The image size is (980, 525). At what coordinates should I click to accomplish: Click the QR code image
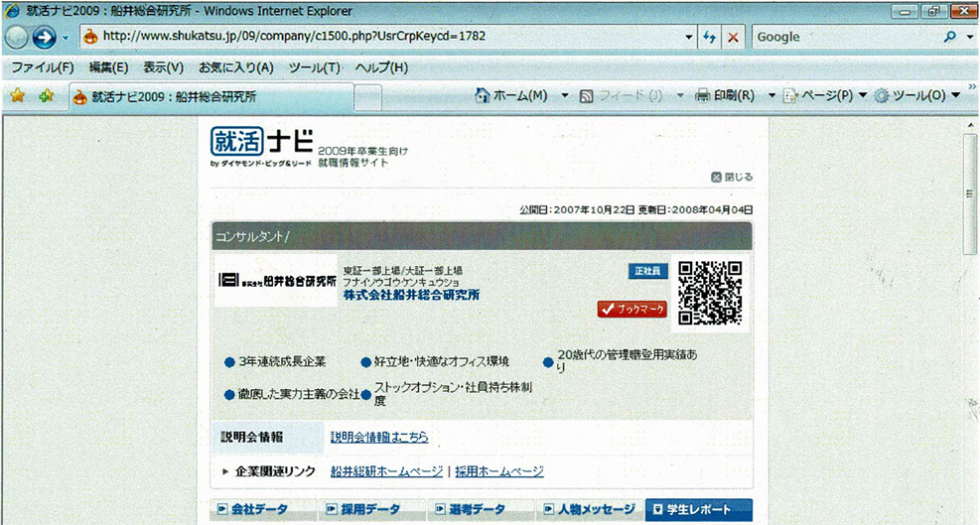click(710, 293)
